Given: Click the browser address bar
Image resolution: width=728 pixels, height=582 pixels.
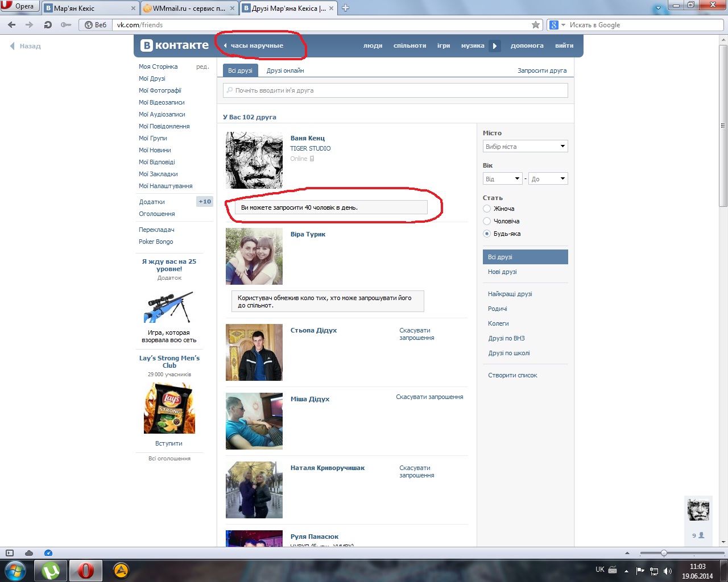Looking at the screenshot, I should coord(322,25).
